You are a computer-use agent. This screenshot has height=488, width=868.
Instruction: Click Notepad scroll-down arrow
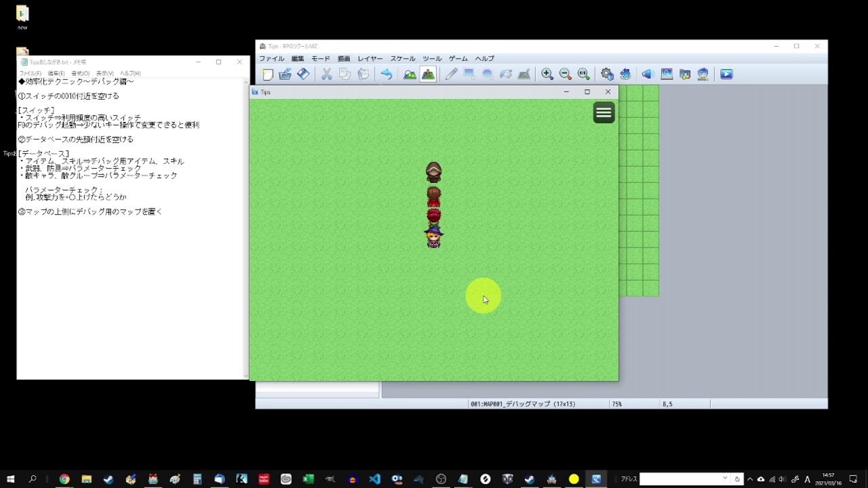245,375
